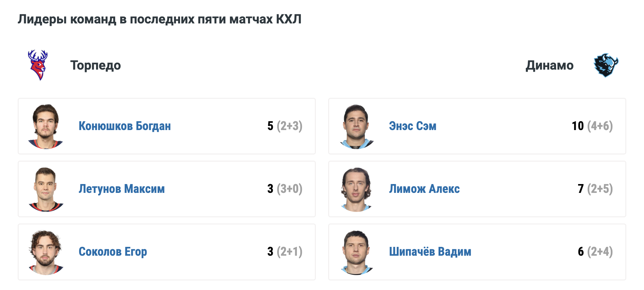Image resolution: width=644 pixels, height=290 pixels.
Task: Click the Динамо team name
Action: (549, 65)
